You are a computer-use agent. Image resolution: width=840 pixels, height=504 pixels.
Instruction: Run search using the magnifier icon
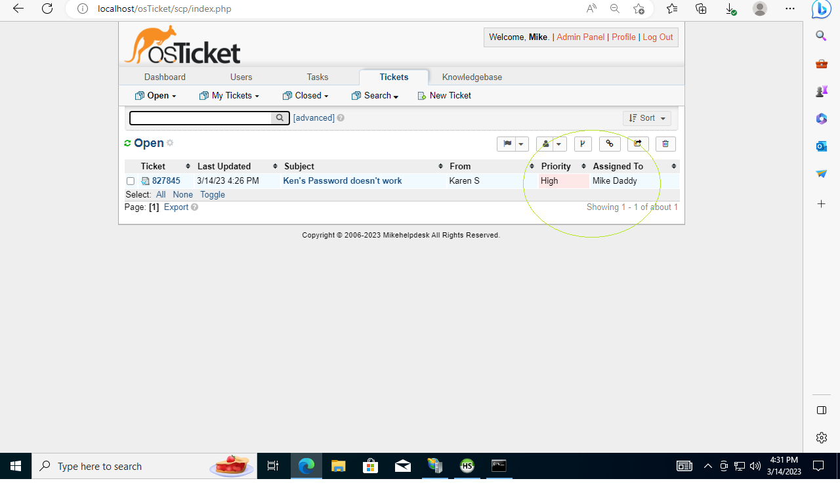(280, 118)
